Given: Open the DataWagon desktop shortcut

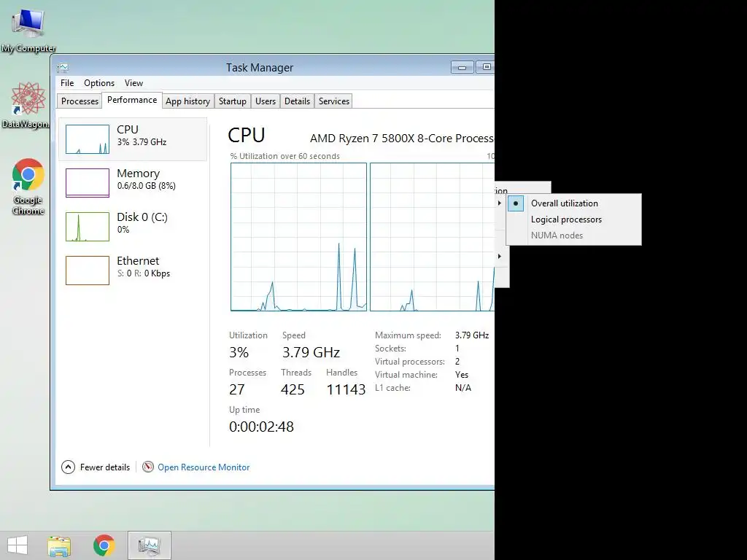Looking at the screenshot, I should click(27, 105).
